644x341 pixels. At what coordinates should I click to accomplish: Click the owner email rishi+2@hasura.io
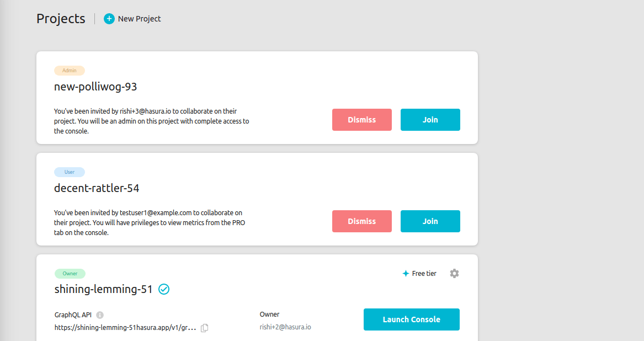[x=285, y=327]
